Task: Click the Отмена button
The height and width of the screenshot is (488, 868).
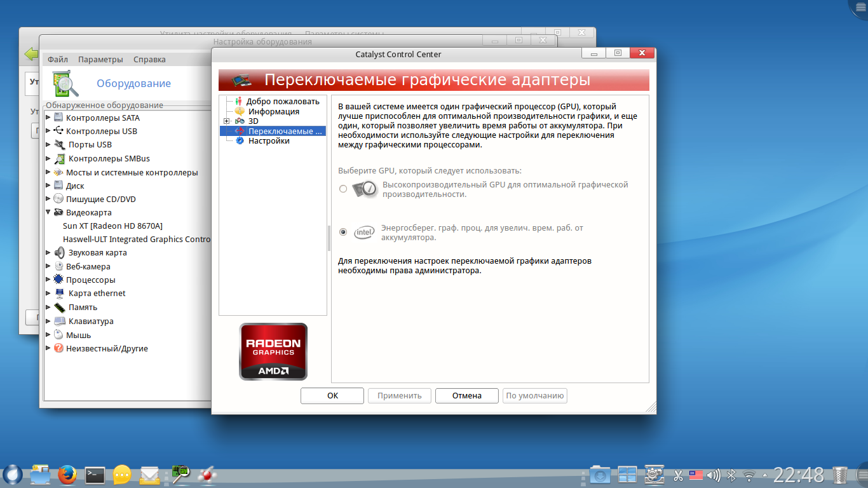Action: coord(467,396)
